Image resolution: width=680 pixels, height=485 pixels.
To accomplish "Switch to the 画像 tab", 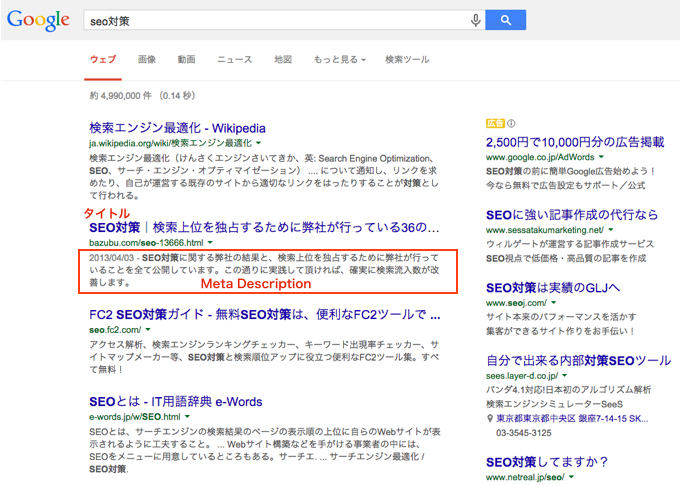I will click(x=147, y=59).
